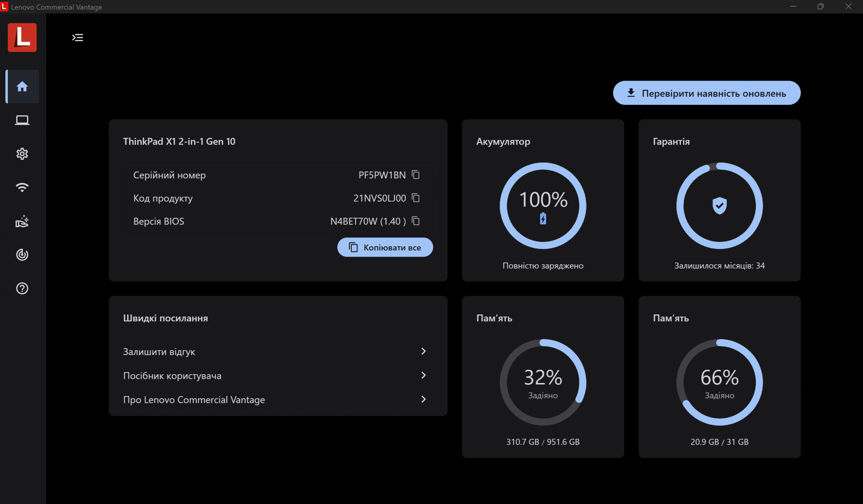863x504 pixels.
Task: Click chevron next to Посібник користувача
Action: (423, 375)
